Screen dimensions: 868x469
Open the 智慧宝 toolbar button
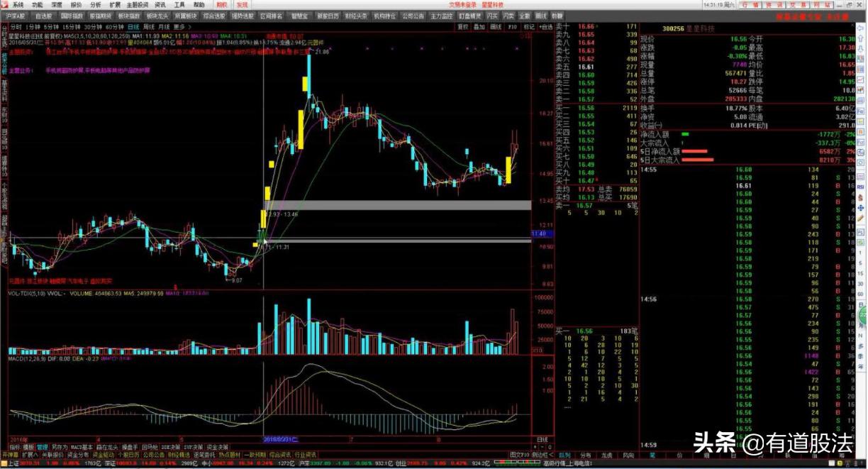click(x=299, y=15)
